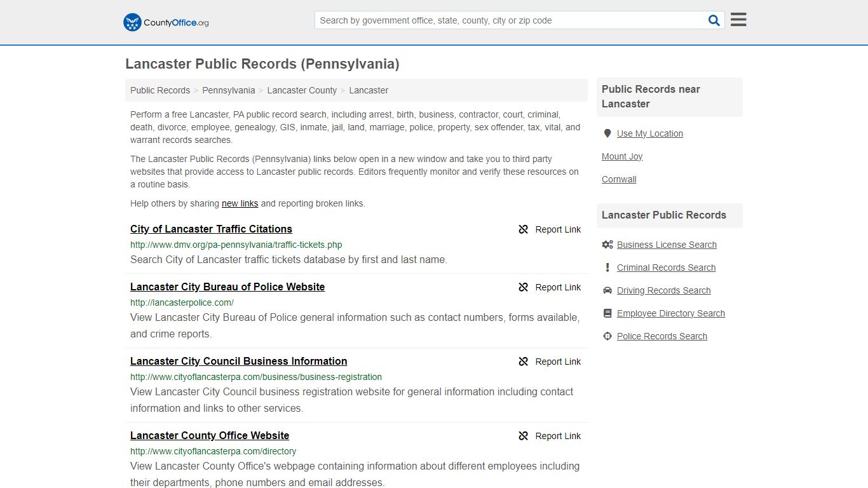
Task: Click the magnifying glass search icon
Action: [x=714, y=20]
